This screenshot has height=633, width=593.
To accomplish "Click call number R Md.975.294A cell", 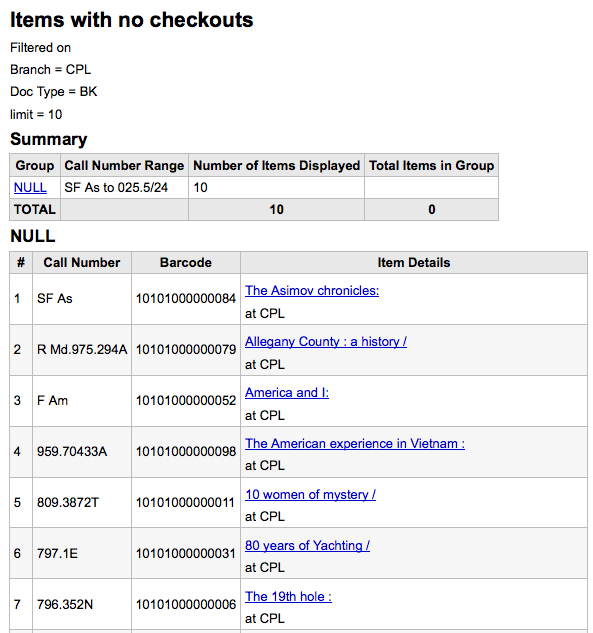I will pos(82,350).
